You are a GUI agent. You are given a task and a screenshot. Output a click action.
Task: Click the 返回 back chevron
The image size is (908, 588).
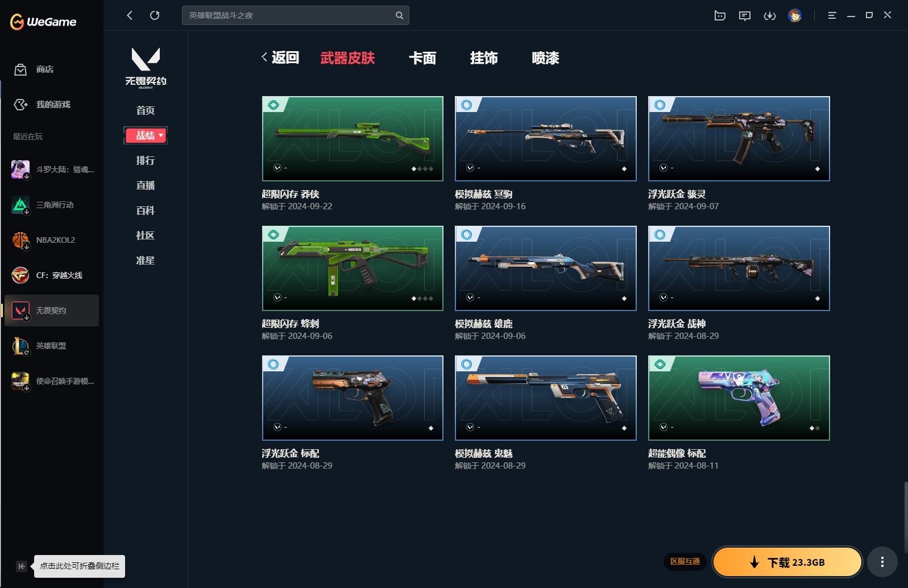pos(264,57)
